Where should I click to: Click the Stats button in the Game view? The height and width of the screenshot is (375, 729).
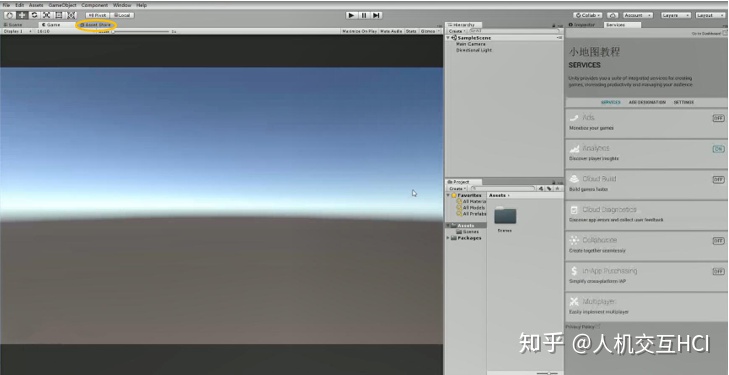411,31
